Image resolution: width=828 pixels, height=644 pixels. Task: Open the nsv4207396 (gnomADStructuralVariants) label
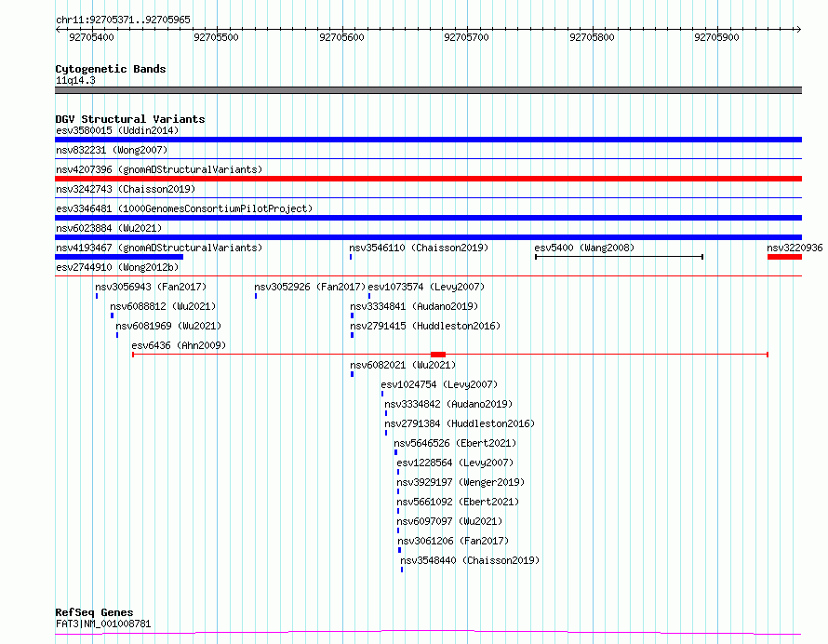[159, 169]
